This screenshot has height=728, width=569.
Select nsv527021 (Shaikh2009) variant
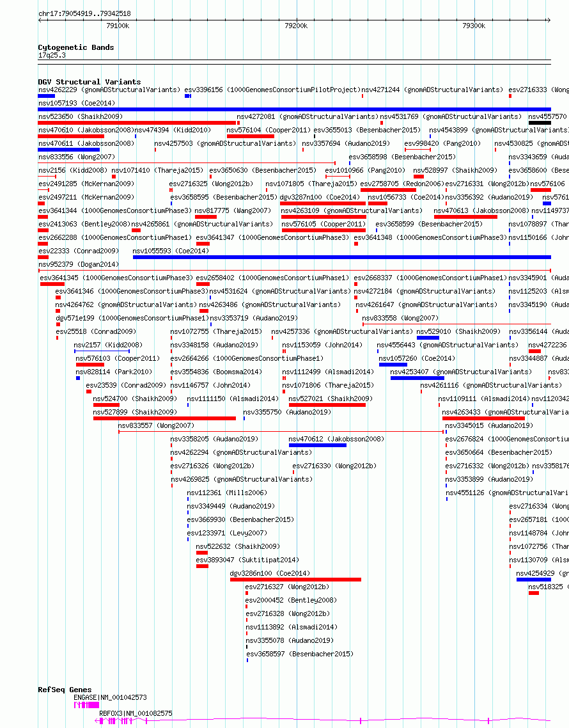pyautogui.click(x=331, y=399)
